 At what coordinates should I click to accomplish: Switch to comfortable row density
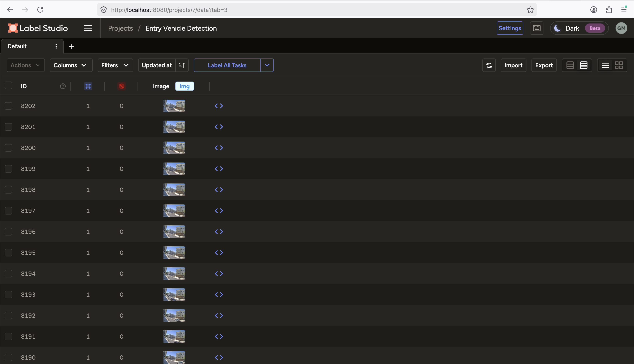click(x=570, y=65)
